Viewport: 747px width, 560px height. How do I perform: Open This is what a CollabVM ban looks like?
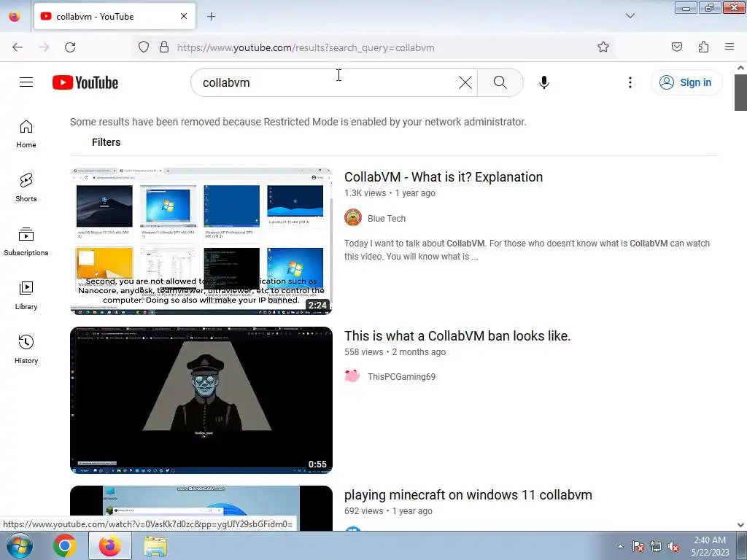tap(457, 335)
